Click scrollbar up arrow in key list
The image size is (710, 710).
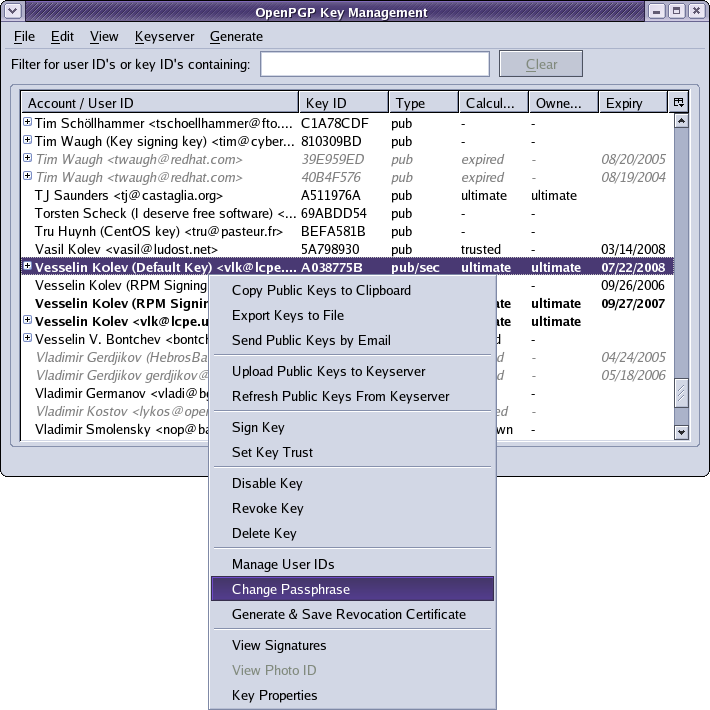[x=681, y=121]
